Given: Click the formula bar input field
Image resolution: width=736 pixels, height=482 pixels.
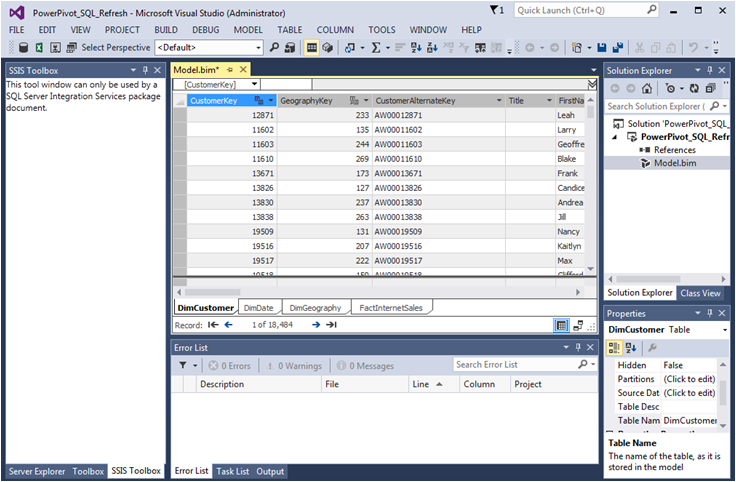Looking at the screenshot, I should 449,84.
